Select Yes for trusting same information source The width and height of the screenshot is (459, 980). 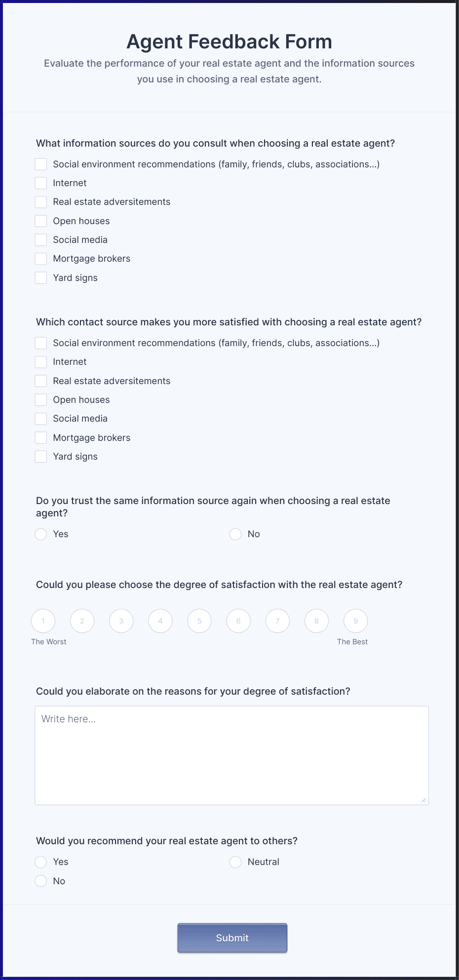coord(41,534)
